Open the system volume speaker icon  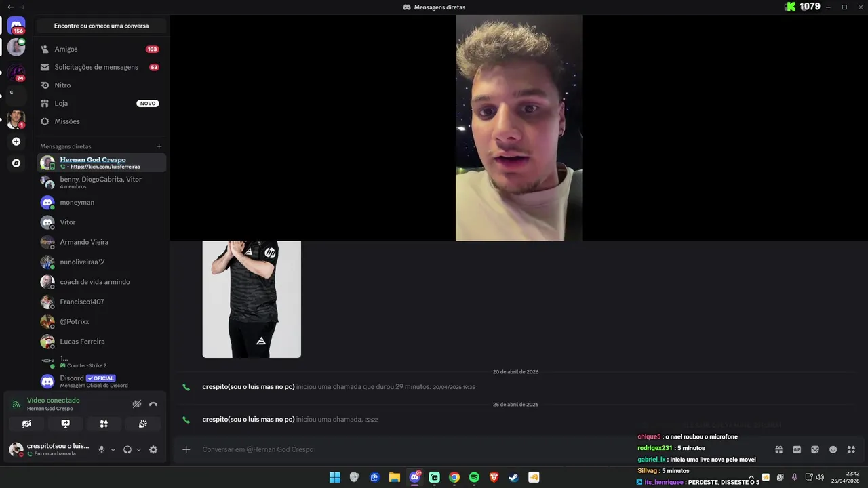(x=820, y=477)
